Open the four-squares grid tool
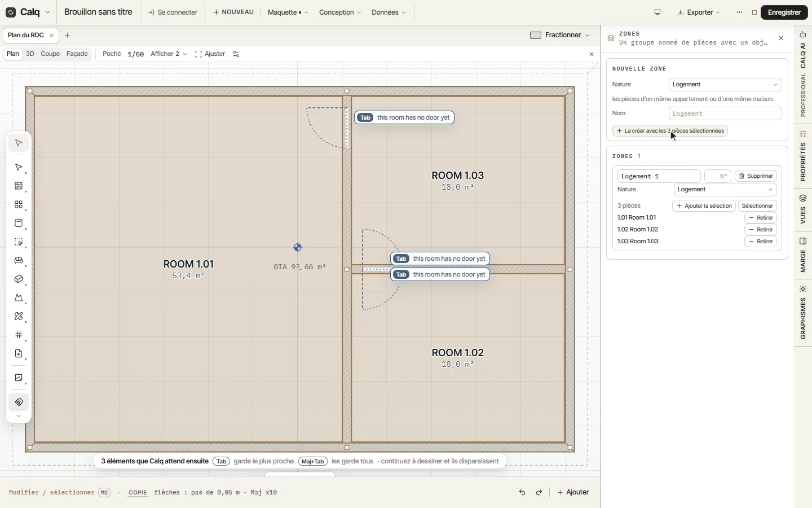The height and width of the screenshot is (508, 812). [19, 204]
